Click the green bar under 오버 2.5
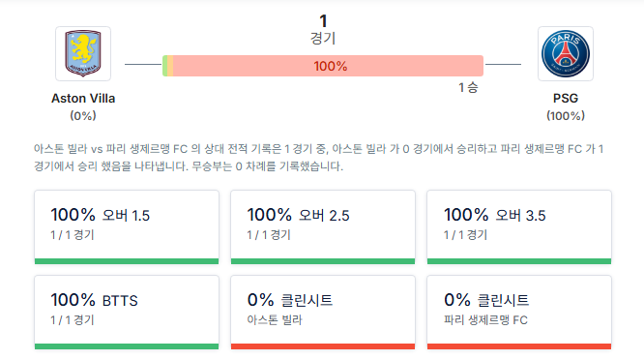 323,261
